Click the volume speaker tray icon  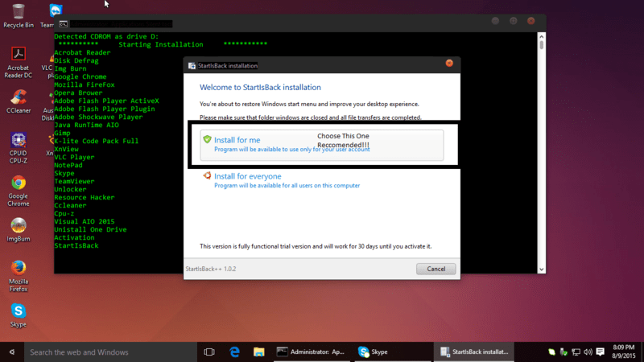(x=588, y=352)
